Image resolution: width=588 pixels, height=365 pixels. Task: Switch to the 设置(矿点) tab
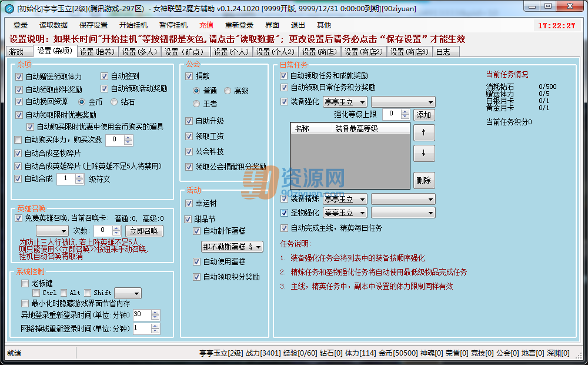[185, 52]
